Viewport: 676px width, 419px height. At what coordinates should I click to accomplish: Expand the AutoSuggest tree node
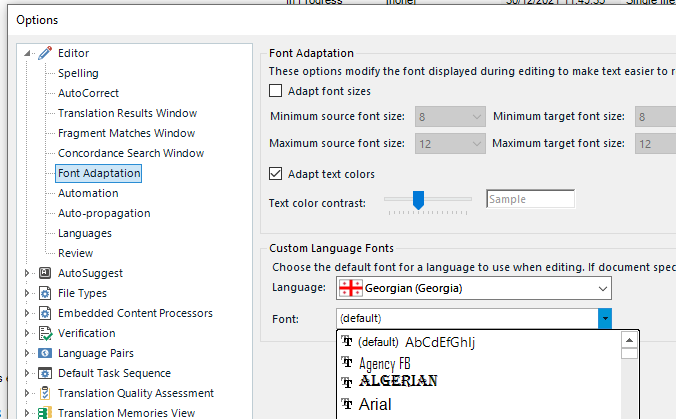coord(27,273)
